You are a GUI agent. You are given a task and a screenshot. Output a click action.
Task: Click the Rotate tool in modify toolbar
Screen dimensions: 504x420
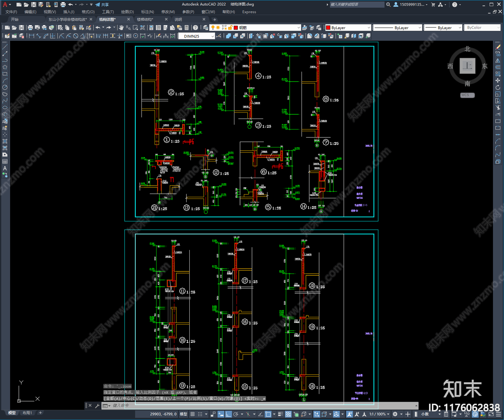498,87
